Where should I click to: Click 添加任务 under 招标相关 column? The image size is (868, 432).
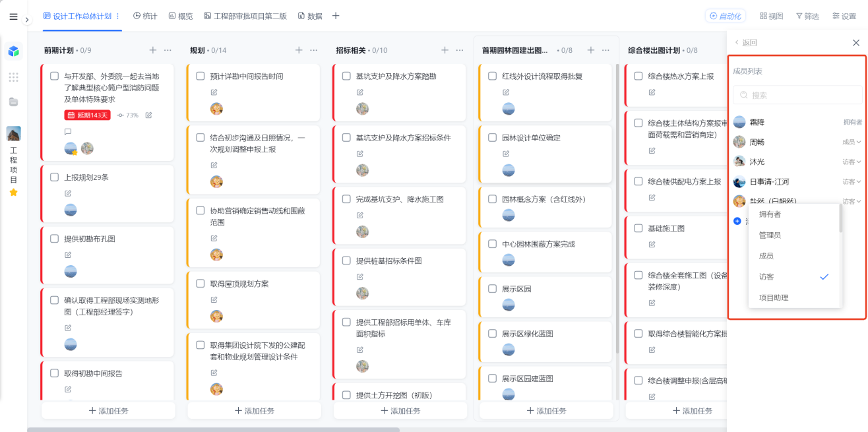click(400, 411)
